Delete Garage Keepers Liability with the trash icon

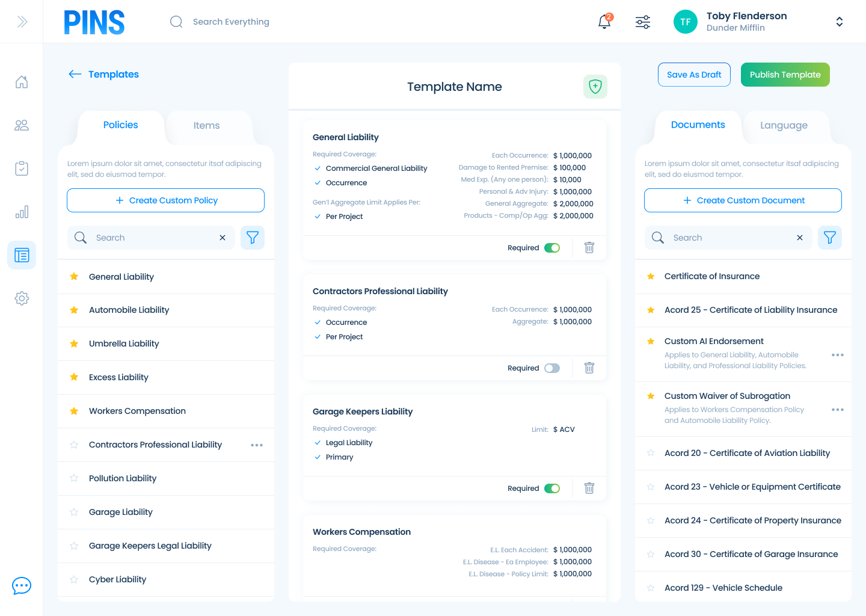[x=589, y=488]
